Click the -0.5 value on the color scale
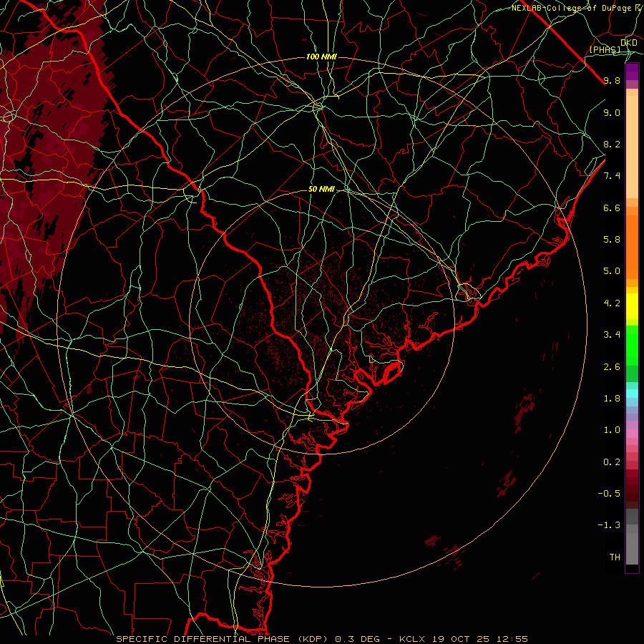644x644 pixels. (x=609, y=494)
